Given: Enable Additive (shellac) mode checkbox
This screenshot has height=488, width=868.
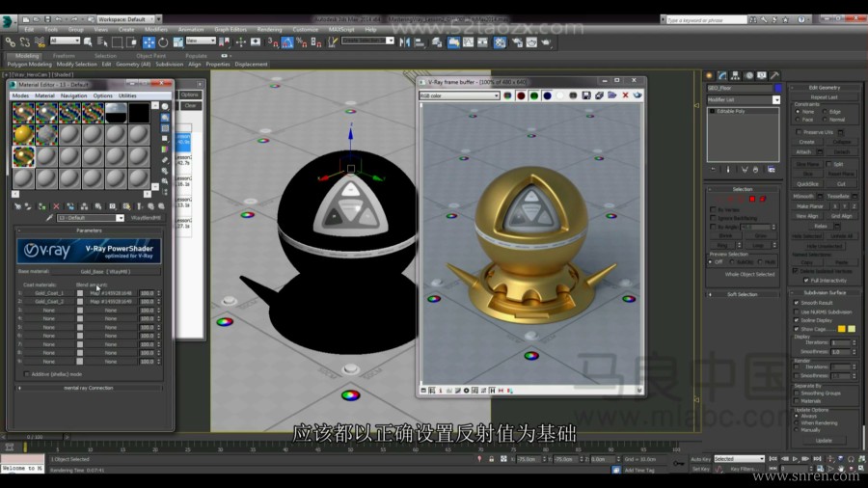Looking at the screenshot, I should tap(27, 373).
